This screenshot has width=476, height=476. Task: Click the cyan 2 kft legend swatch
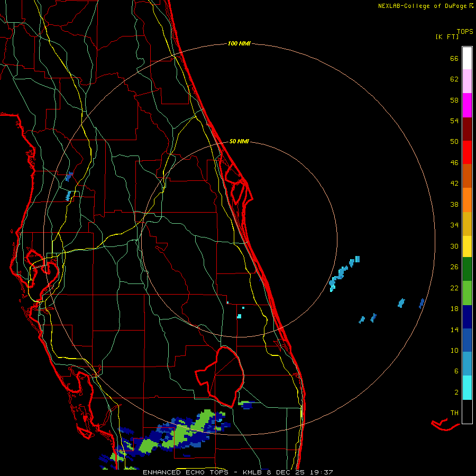pos(467,388)
